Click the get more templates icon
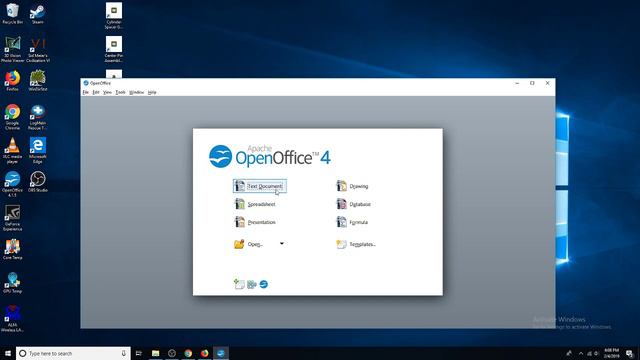640x360 pixels. click(239, 284)
